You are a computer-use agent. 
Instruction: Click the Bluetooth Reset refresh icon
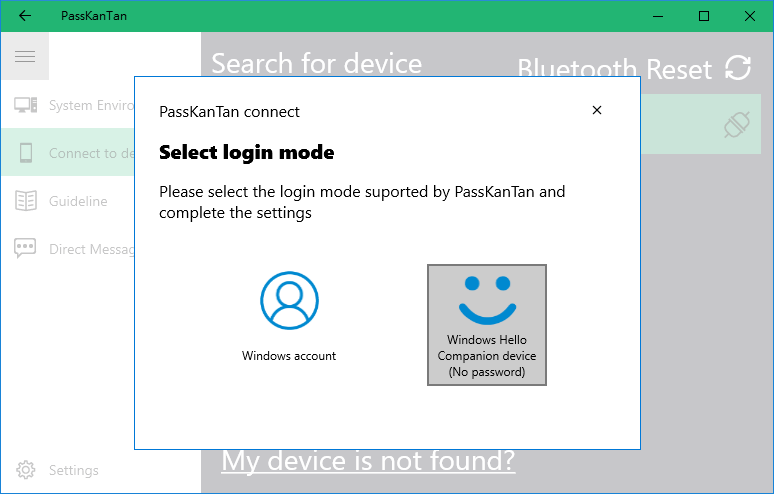tap(738, 68)
